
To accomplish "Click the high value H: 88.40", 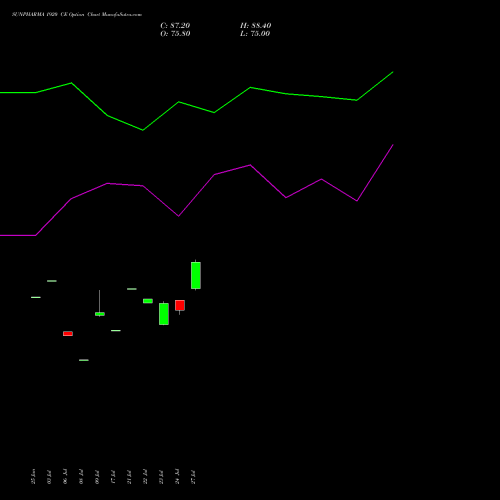I will click(x=255, y=26).
